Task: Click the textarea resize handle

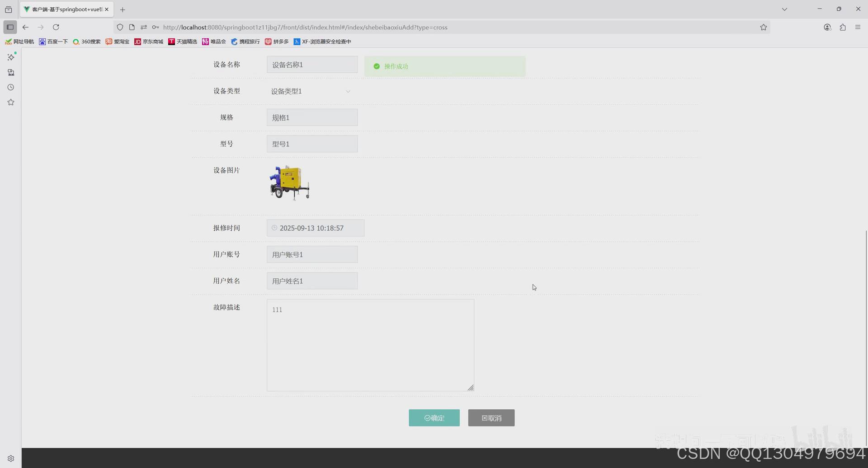Action: (471, 388)
